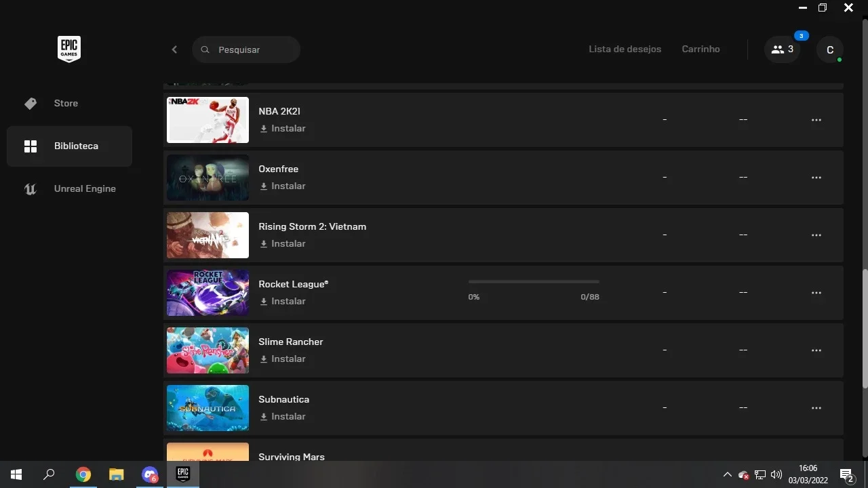The width and height of the screenshot is (868, 488).
Task: Open NBA 2K21 options menu (three dots)
Action: [816, 120]
